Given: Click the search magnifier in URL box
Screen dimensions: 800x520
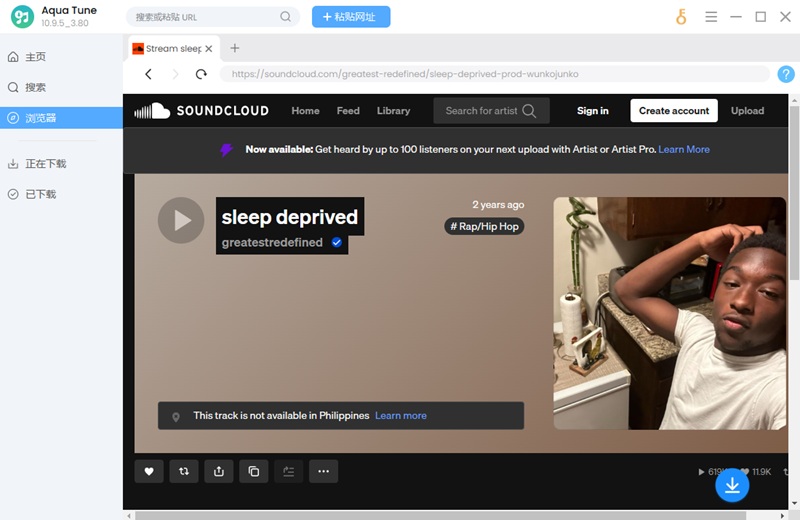Looking at the screenshot, I should point(286,17).
